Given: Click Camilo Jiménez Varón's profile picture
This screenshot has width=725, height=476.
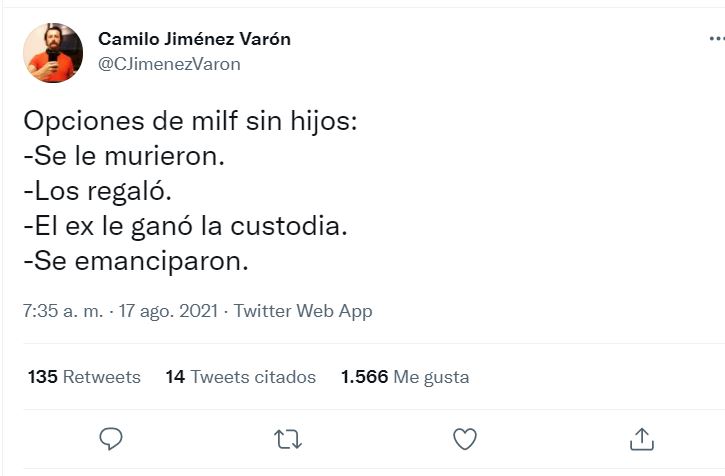Looking at the screenshot, I should (x=54, y=52).
